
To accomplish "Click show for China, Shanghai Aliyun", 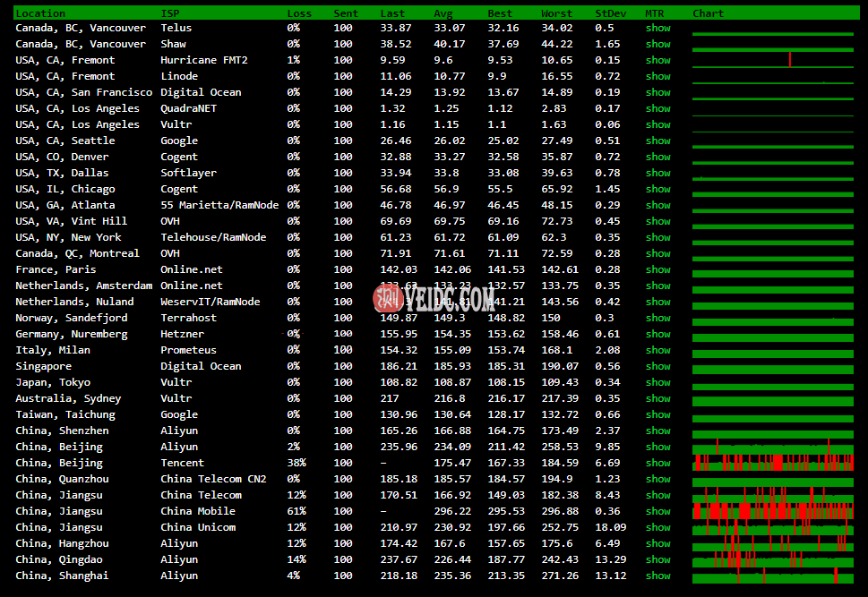I will [657, 576].
